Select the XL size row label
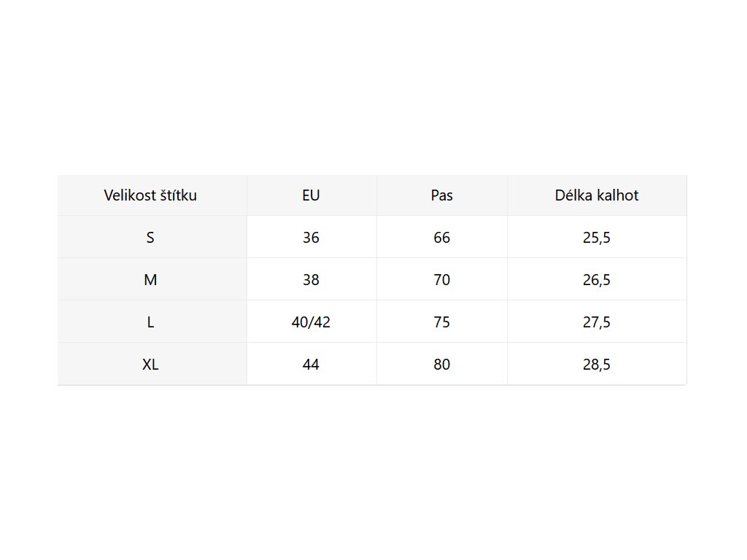 150,365
